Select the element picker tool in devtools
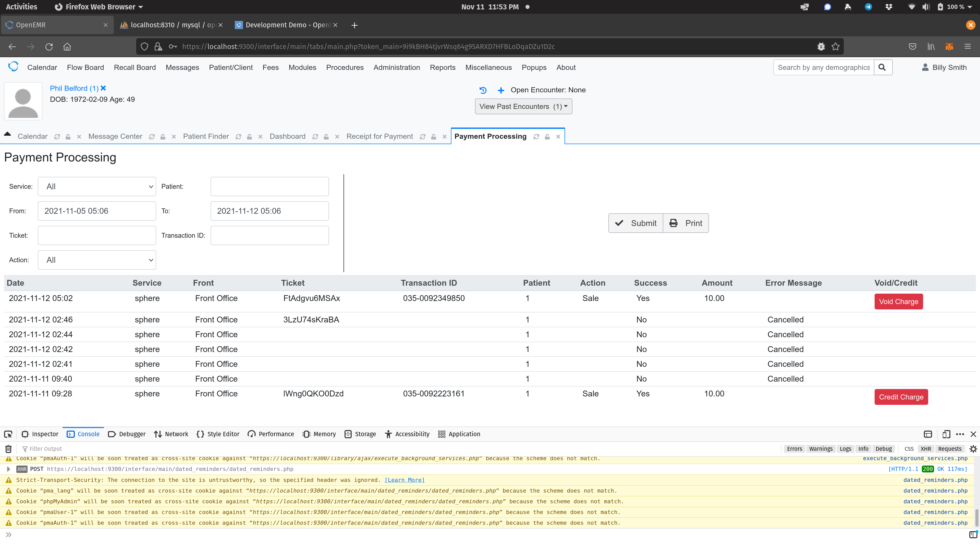This screenshot has width=980, height=551. pos(8,434)
